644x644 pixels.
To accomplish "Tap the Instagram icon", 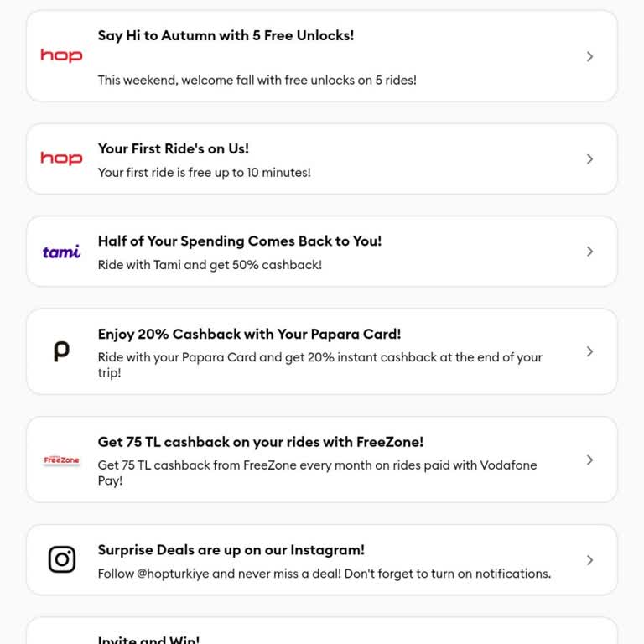I will coord(61,559).
